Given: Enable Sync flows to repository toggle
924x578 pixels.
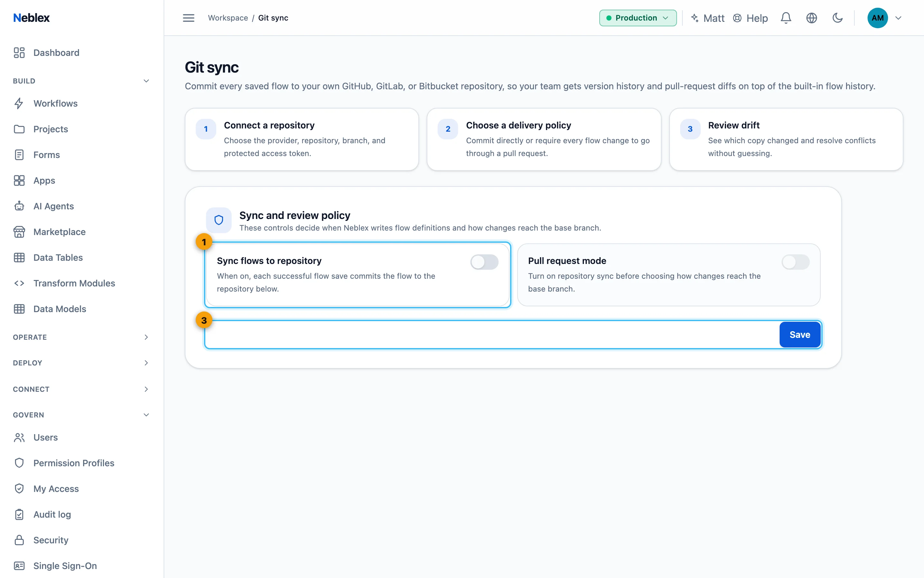Looking at the screenshot, I should [484, 262].
